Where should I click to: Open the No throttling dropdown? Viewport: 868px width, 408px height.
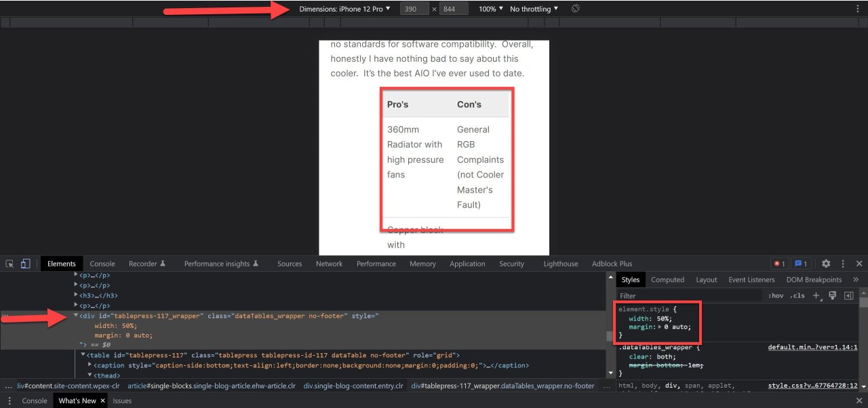pos(534,9)
